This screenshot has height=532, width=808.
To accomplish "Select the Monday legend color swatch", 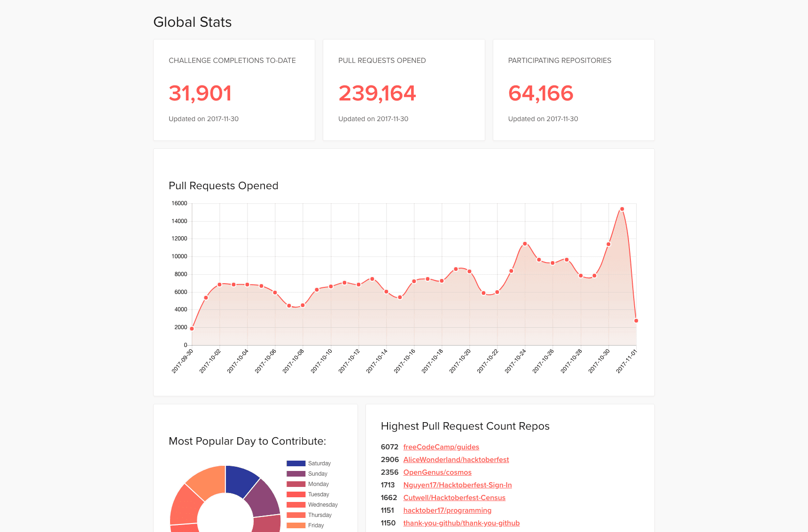I will [295, 484].
